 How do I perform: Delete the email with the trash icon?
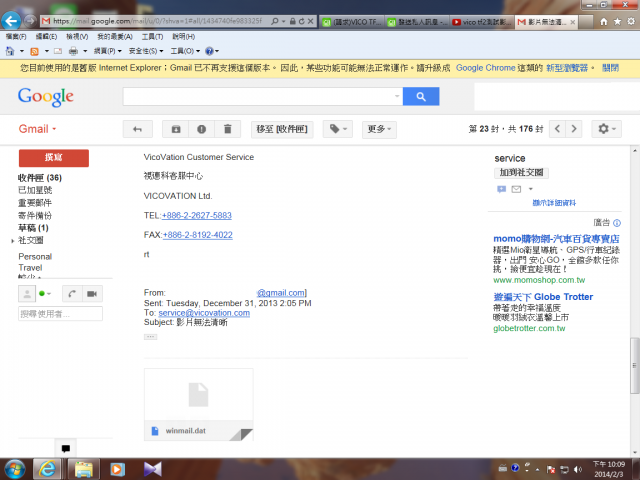tap(227, 129)
